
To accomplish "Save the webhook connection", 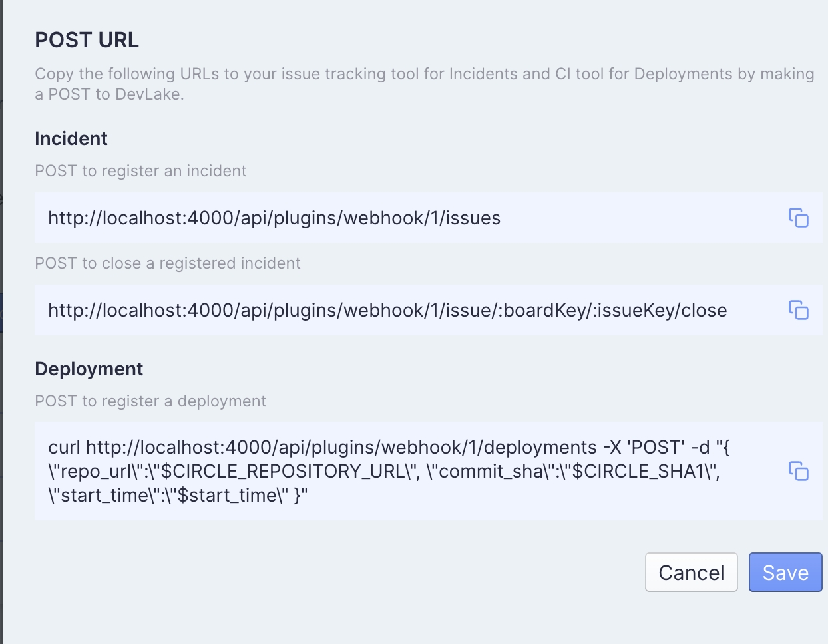I will coord(785,572).
